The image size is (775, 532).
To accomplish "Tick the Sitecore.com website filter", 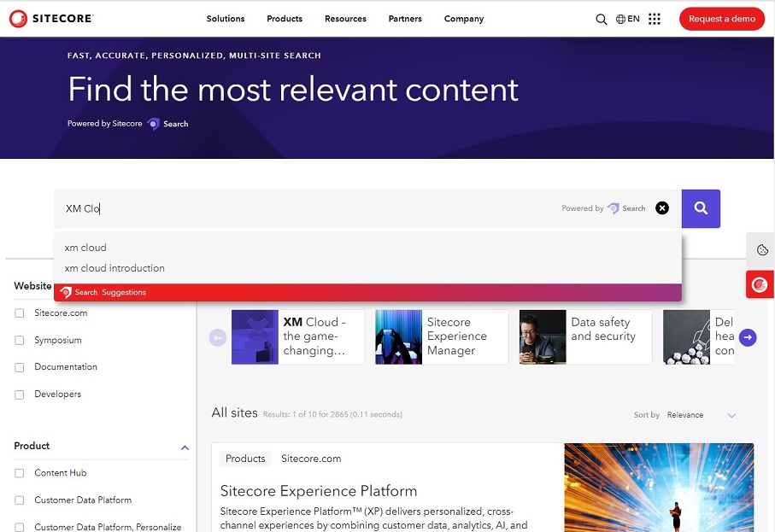I will point(20,313).
